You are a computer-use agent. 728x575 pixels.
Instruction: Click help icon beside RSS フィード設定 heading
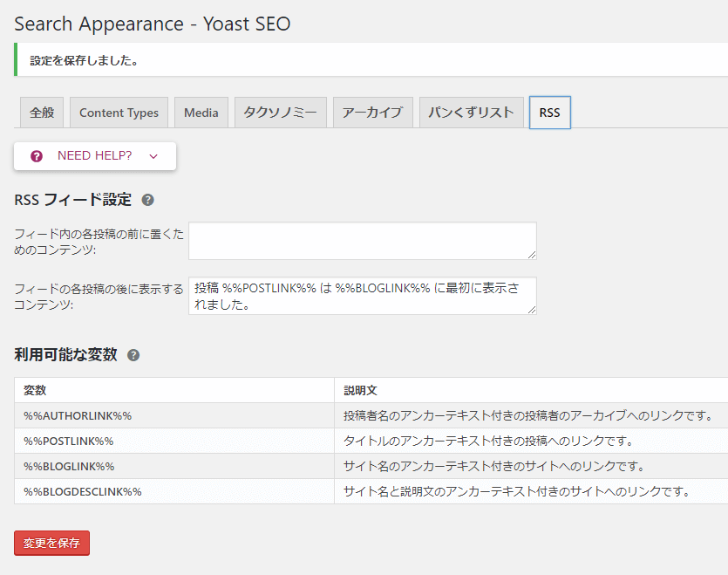[147, 200]
